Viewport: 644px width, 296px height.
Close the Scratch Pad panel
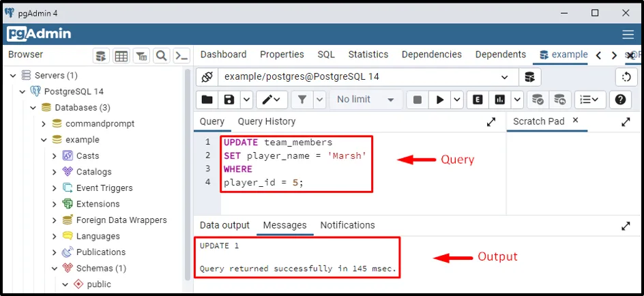[x=575, y=121]
